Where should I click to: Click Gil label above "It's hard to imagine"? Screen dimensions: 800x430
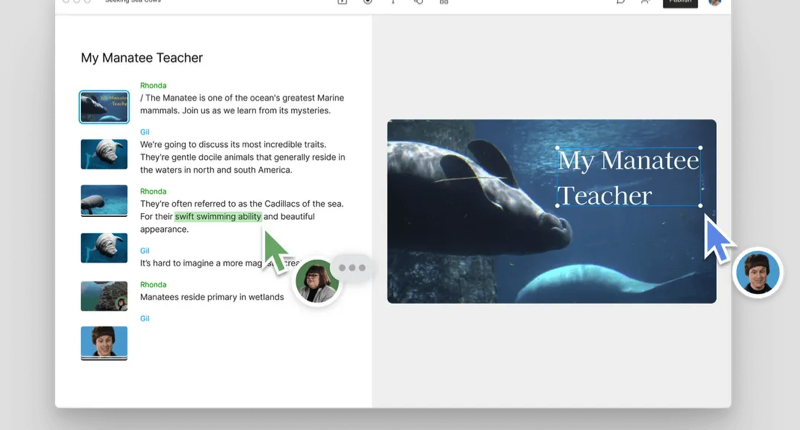[x=145, y=250]
